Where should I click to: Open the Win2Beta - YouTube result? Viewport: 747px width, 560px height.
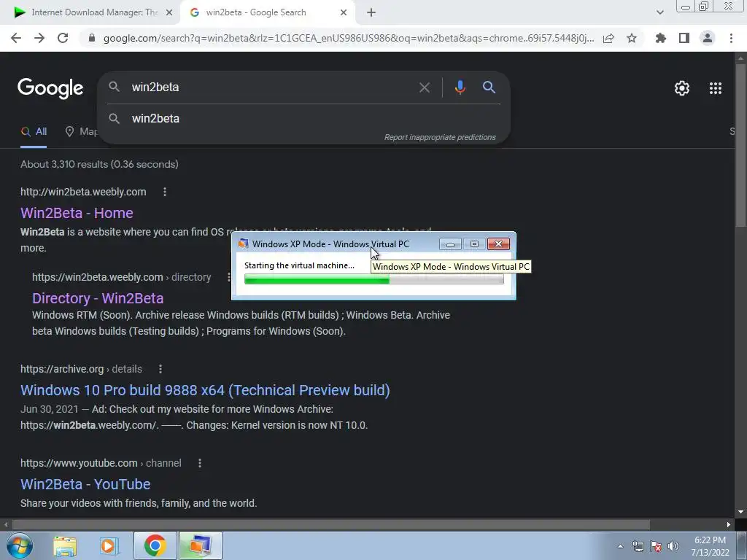(85, 484)
